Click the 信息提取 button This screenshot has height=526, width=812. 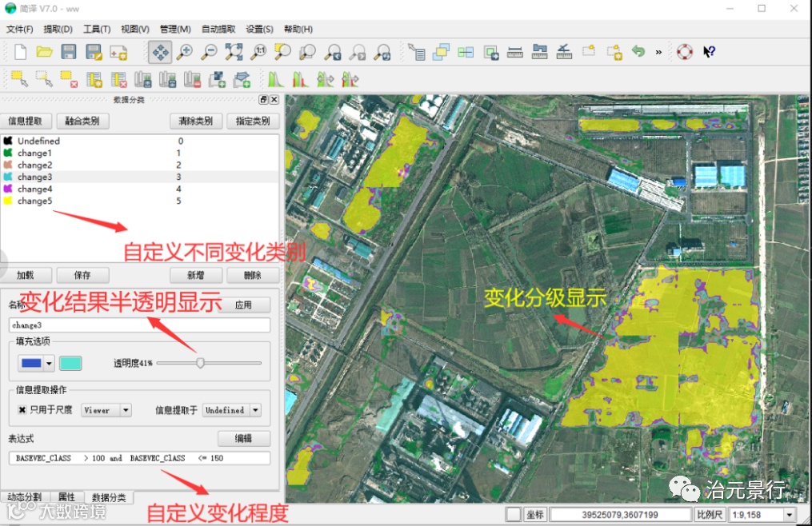click(26, 122)
